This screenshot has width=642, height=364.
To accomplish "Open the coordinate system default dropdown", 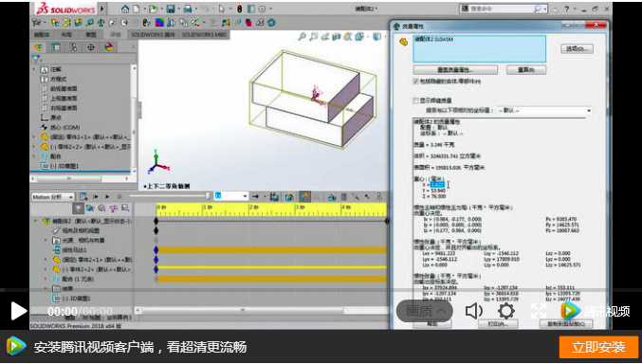I will 544,111.
